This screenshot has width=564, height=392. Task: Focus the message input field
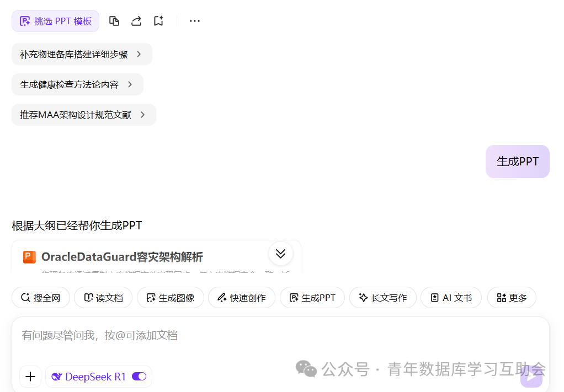coord(280,336)
